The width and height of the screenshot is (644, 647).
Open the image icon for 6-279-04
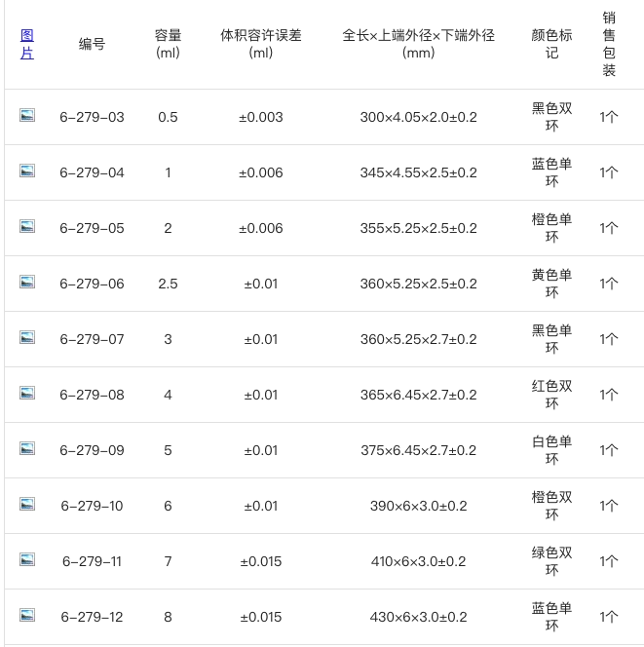tap(27, 171)
